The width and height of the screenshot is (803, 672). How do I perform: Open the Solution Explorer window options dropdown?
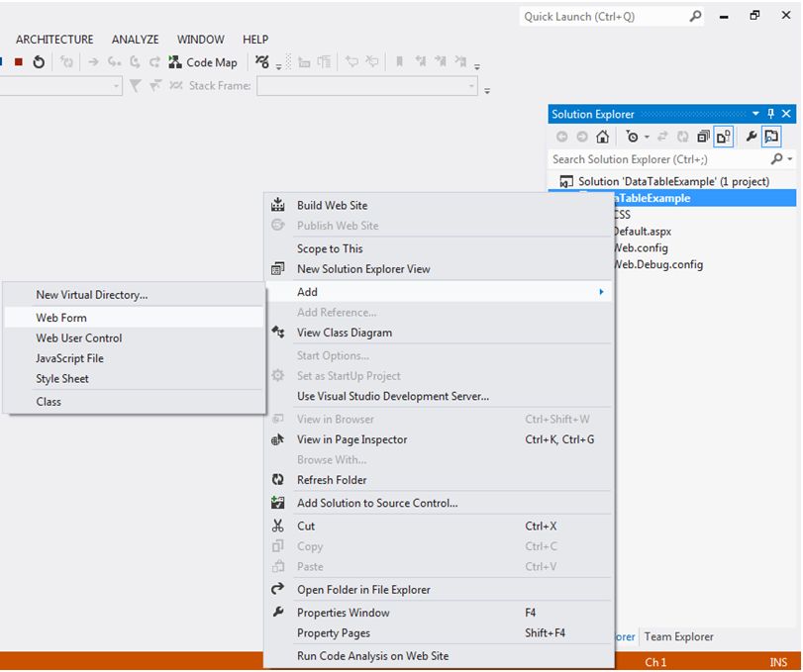click(x=755, y=114)
